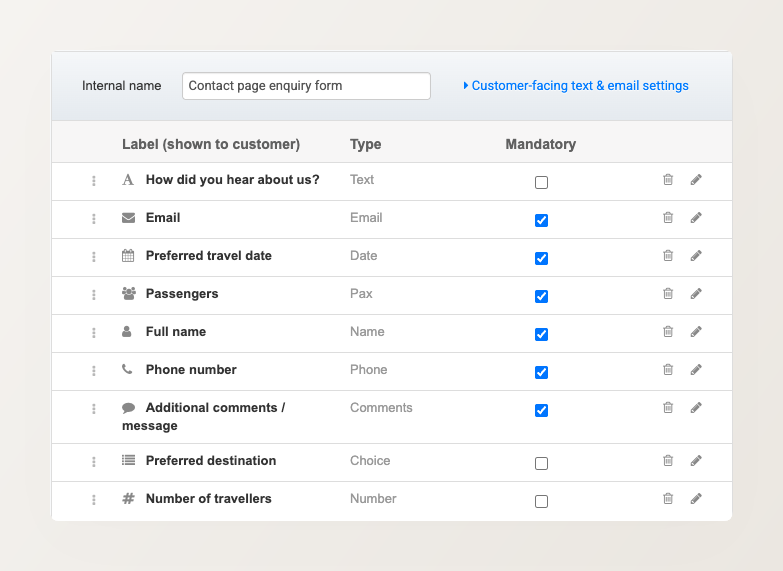Grab the drag handle for Preferred destination row
Screen dimensions: 783x571
[94, 462]
